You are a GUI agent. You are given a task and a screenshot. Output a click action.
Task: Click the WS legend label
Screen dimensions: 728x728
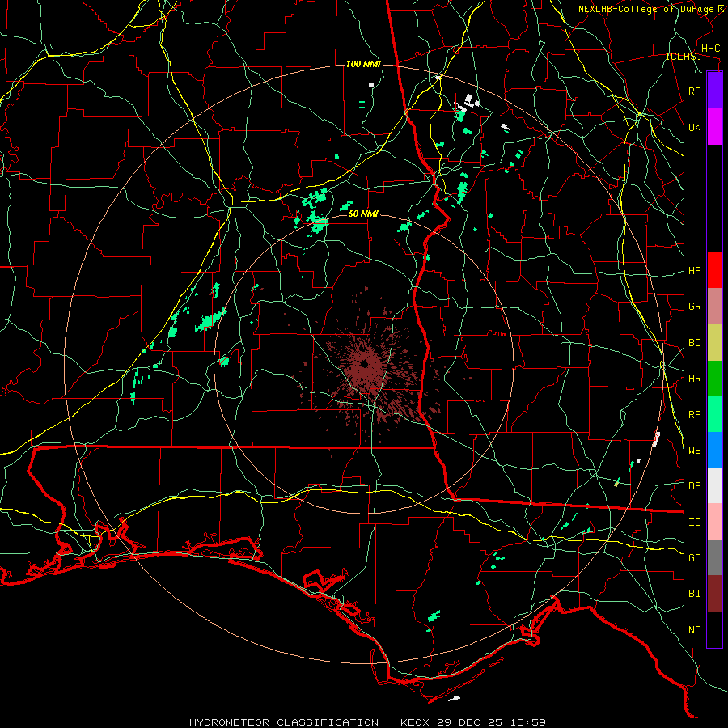(694, 451)
